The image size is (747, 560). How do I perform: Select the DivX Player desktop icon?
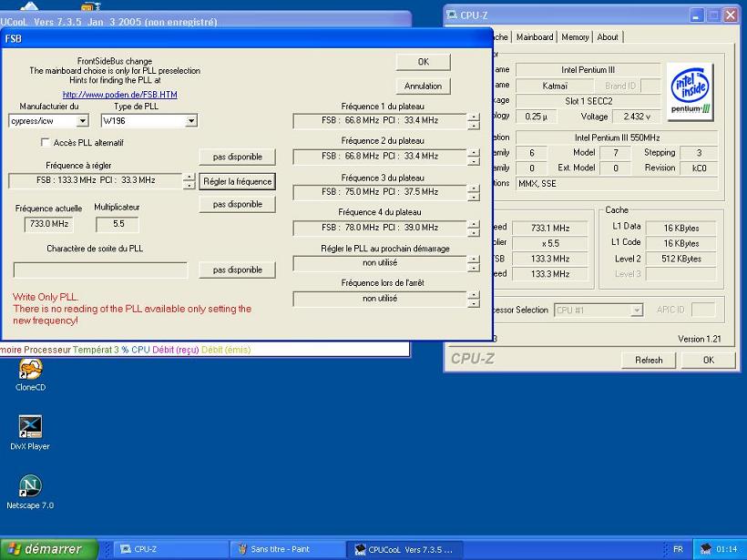point(30,433)
